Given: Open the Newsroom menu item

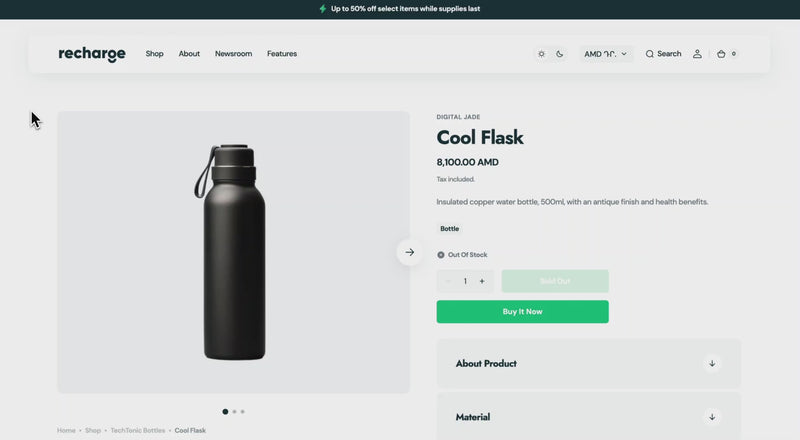Looking at the screenshot, I should 233,54.
